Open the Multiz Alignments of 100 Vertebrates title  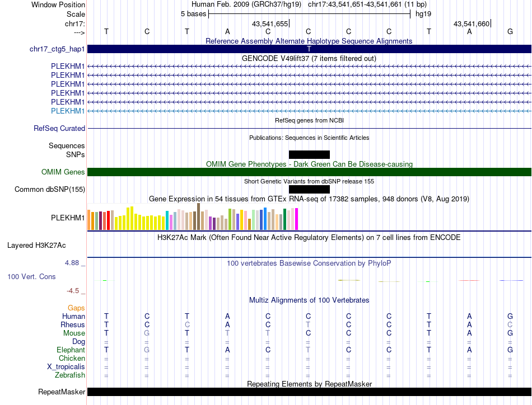click(309, 300)
